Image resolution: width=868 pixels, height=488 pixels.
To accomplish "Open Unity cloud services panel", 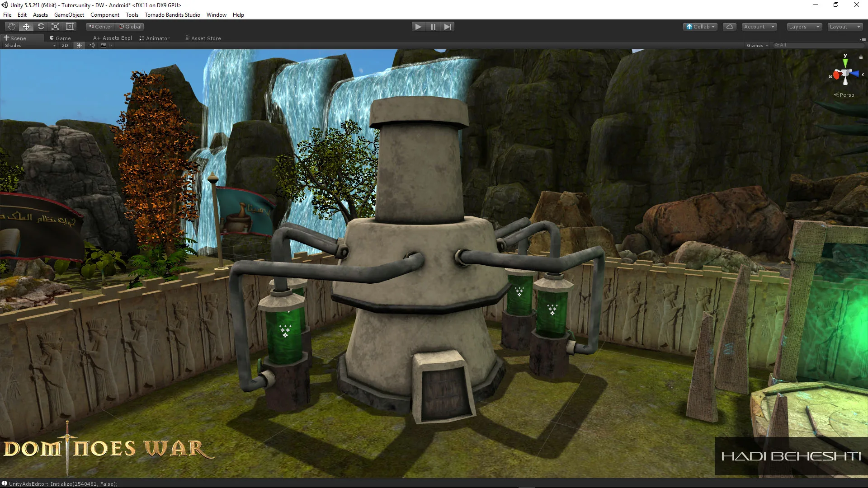I will [730, 27].
